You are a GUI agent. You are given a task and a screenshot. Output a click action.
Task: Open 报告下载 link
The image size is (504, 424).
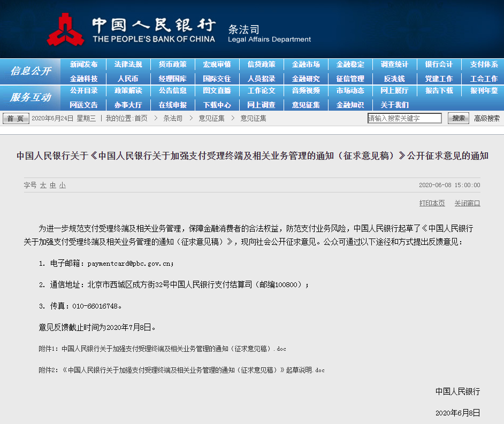coord(439,91)
